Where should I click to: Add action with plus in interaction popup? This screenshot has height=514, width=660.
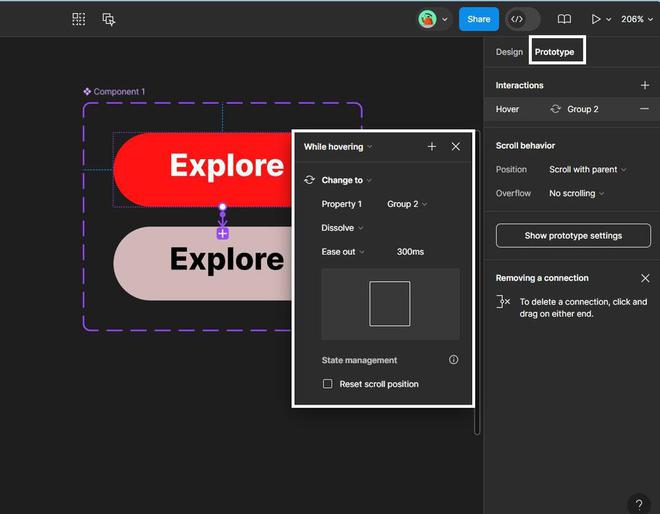pyautogui.click(x=432, y=146)
